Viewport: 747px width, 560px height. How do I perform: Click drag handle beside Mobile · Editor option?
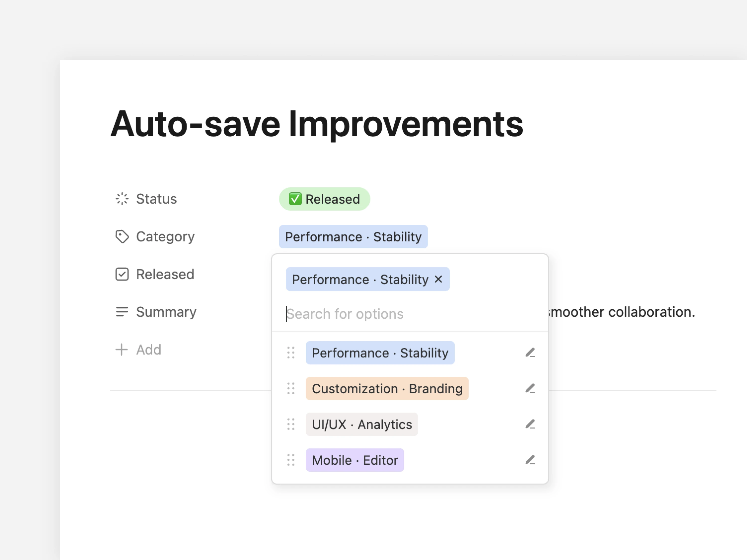point(291,460)
